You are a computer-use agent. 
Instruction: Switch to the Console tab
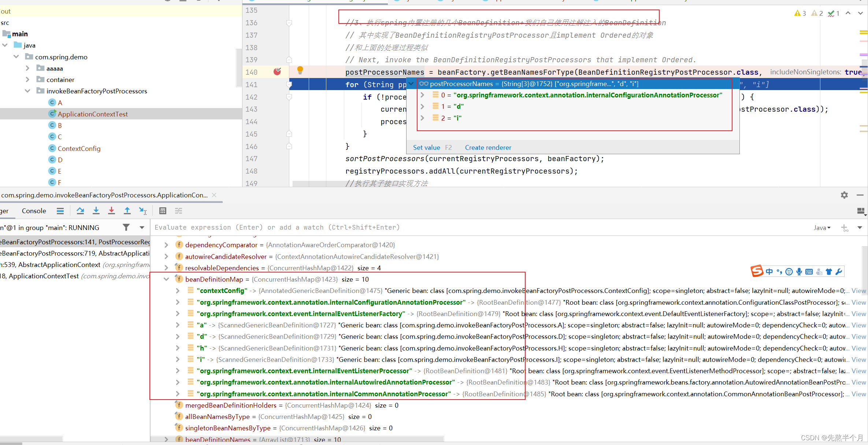pyautogui.click(x=34, y=211)
